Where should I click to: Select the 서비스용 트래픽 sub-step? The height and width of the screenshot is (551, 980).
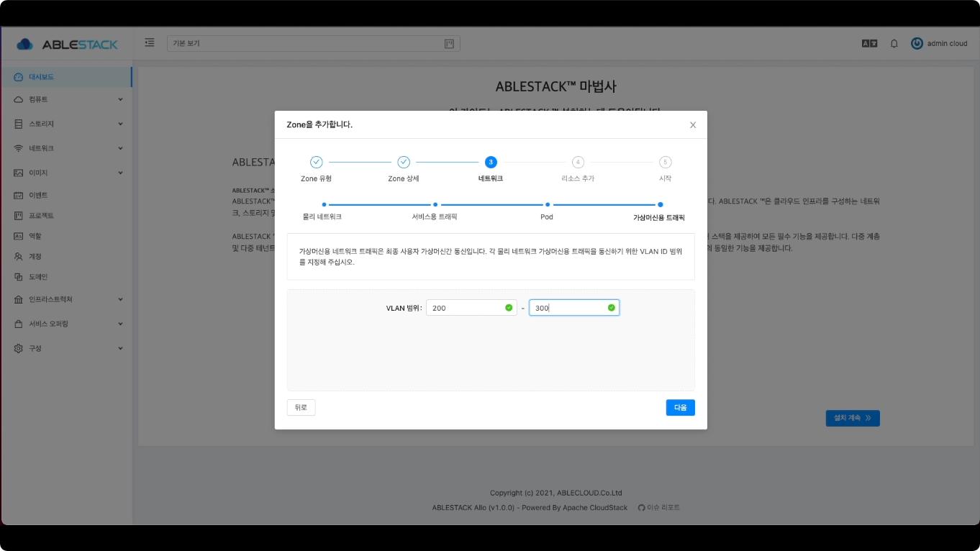coord(435,217)
